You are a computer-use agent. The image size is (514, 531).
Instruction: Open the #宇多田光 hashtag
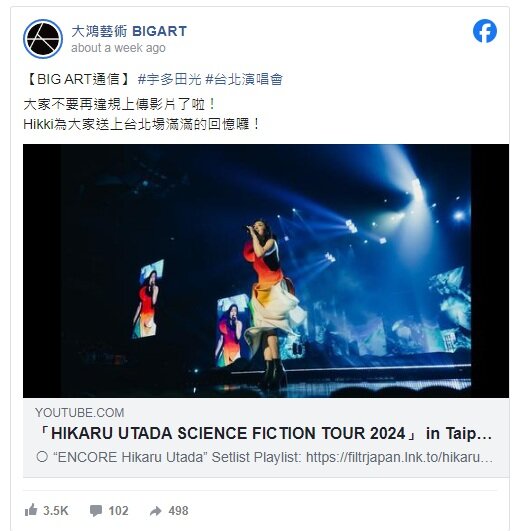[169, 79]
